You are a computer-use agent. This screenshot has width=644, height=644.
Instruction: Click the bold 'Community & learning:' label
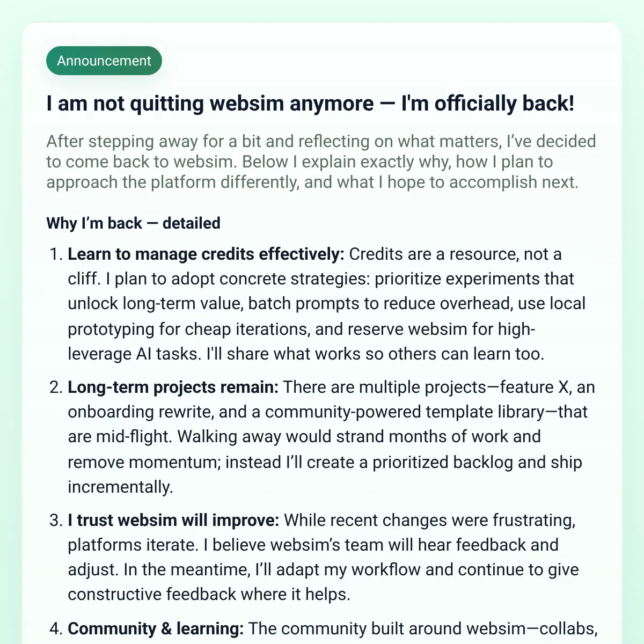pos(156,628)
